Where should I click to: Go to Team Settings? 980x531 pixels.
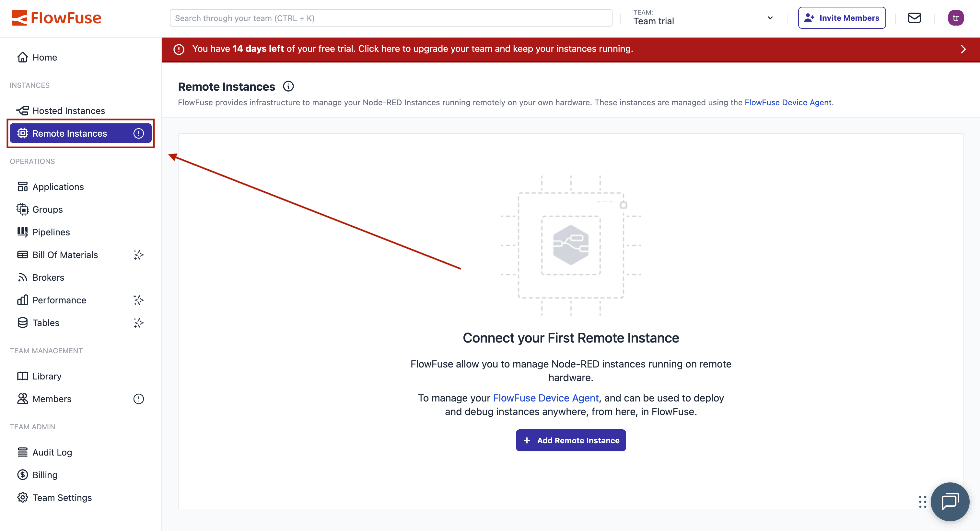point(62,497)
